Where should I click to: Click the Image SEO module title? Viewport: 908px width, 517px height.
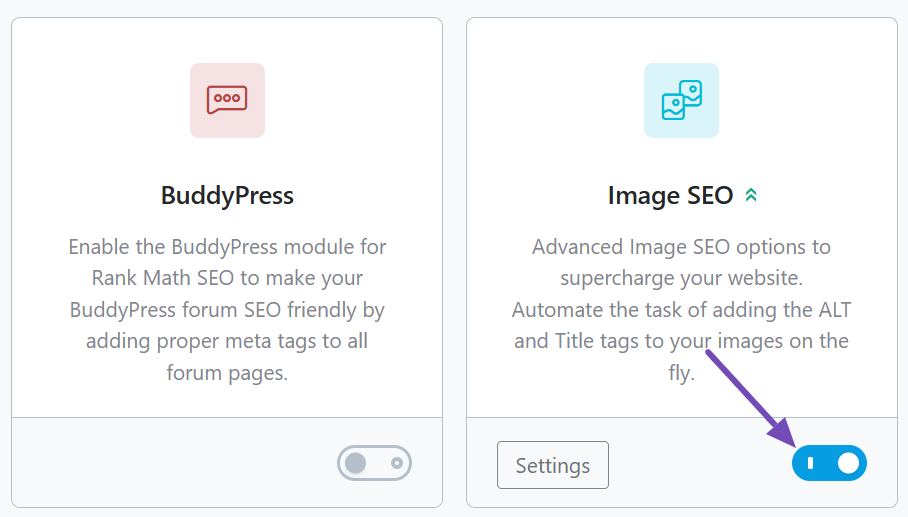click(670, 195)
